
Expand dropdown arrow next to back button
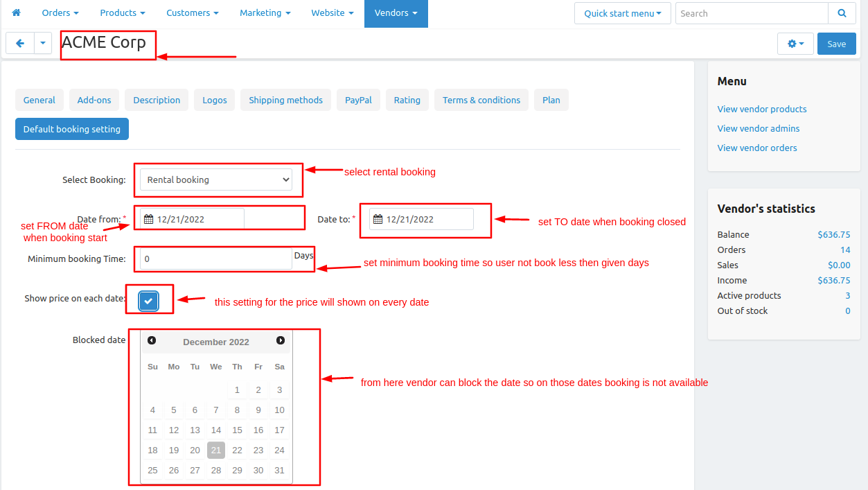(x=43, y=43)
